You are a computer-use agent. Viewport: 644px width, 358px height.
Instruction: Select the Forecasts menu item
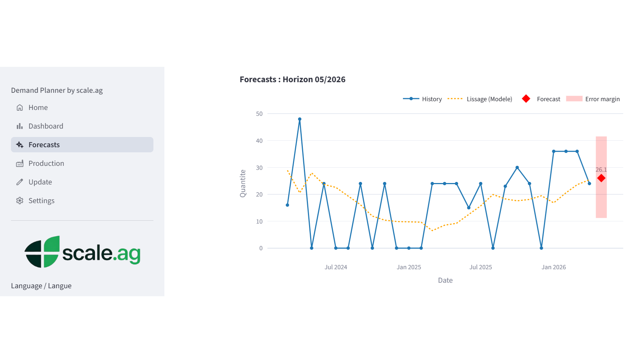[x=82, y=145]
